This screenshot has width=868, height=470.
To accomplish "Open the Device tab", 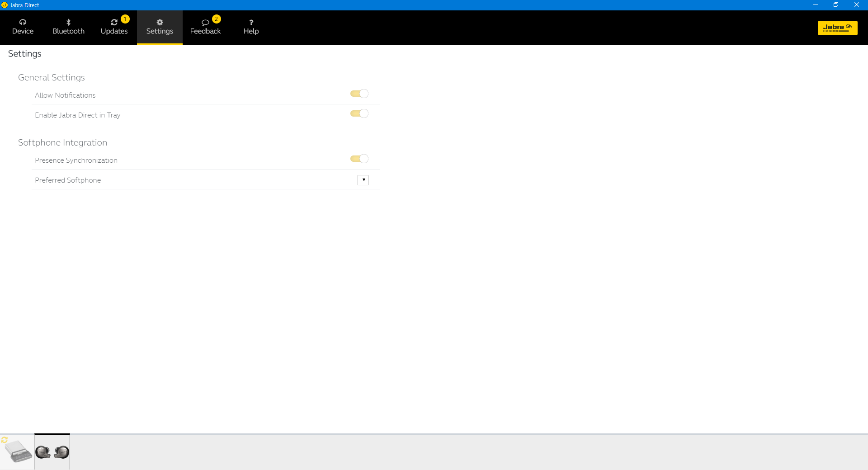I will pos(23,27).
